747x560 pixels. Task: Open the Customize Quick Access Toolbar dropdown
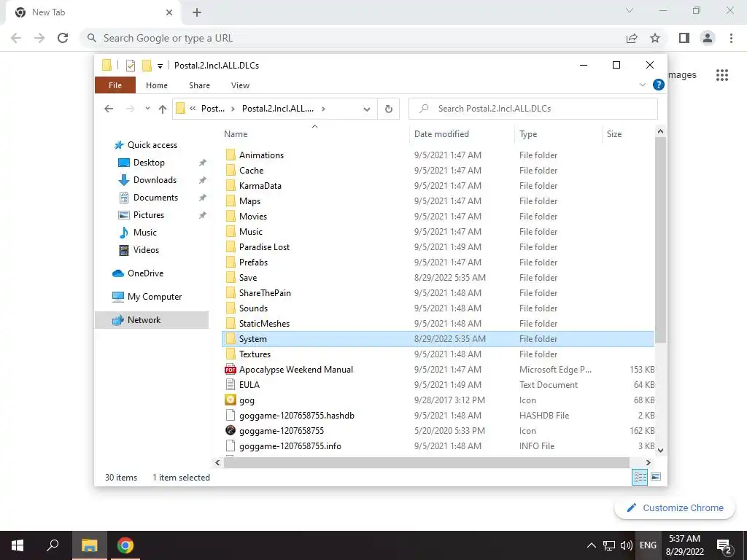coord(160,66)
